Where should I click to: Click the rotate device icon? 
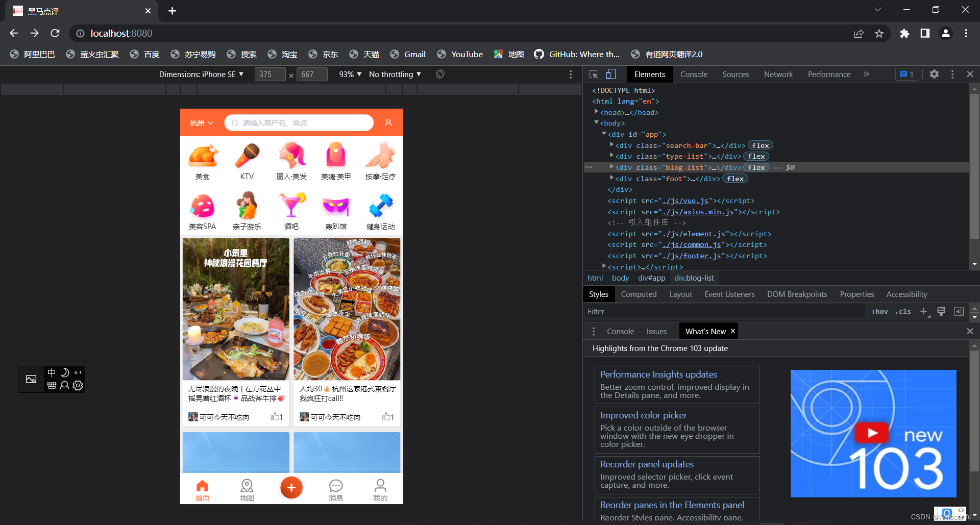[x=440, y=74]
